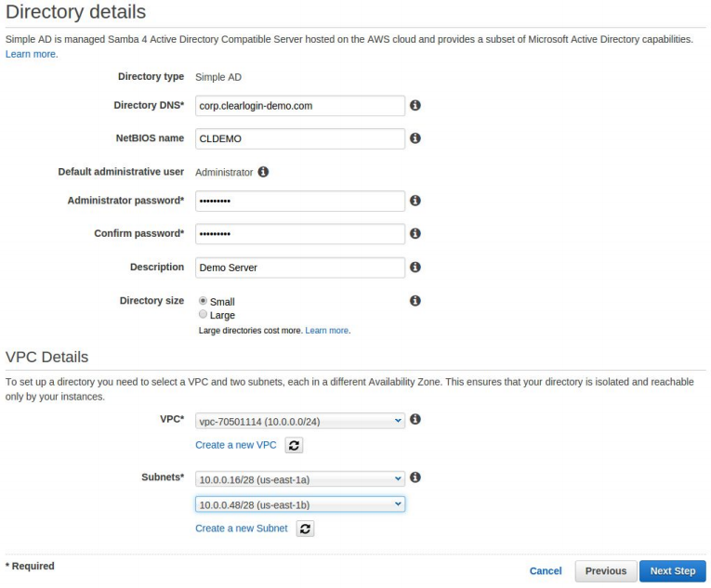The width and height of the screenshot is (711, 588).
Task: Refresh the Subnet list
Action: (x=305, y=529)
